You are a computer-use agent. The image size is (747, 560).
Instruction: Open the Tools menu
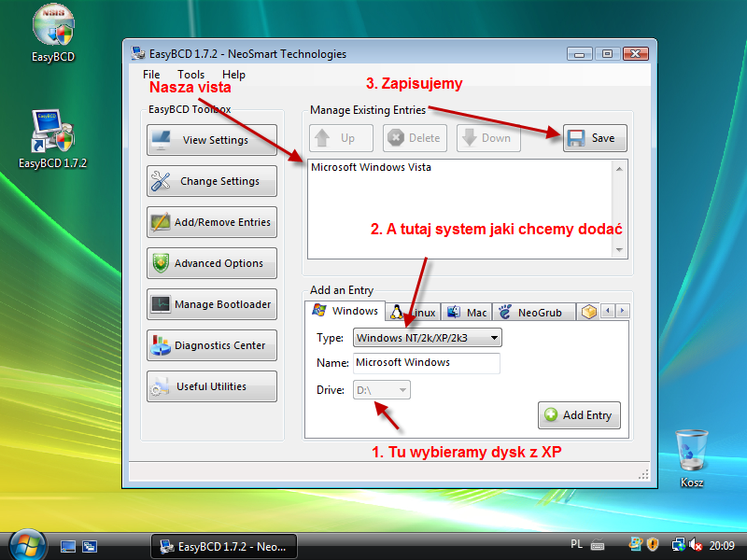[x=190, y=75]
